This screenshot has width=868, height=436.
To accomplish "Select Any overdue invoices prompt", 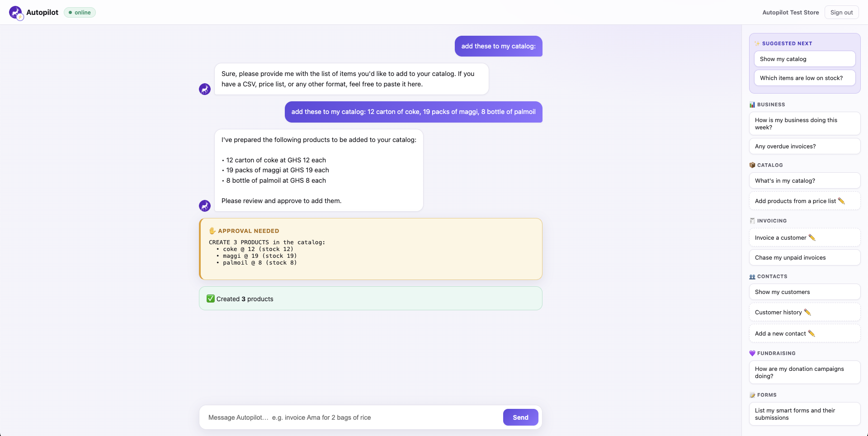I will [x=805, y=146].
